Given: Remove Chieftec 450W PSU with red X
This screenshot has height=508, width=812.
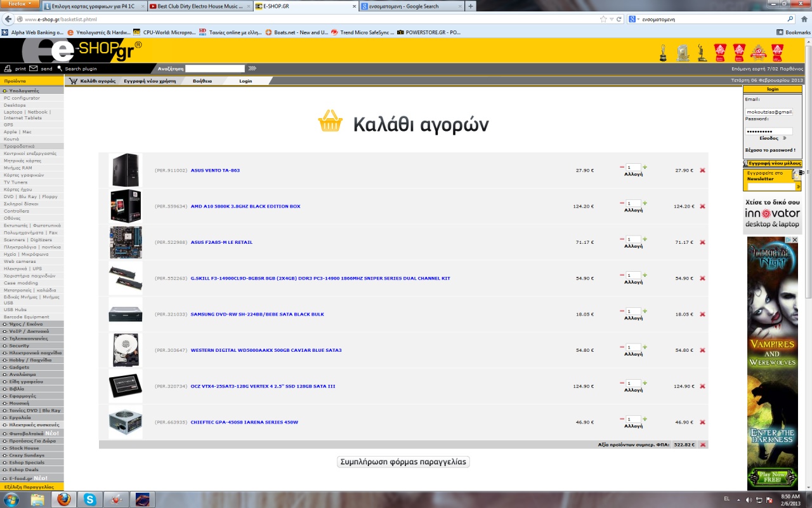Looking at the screenshot, I should pyautogui.click(x=702, y=422).
